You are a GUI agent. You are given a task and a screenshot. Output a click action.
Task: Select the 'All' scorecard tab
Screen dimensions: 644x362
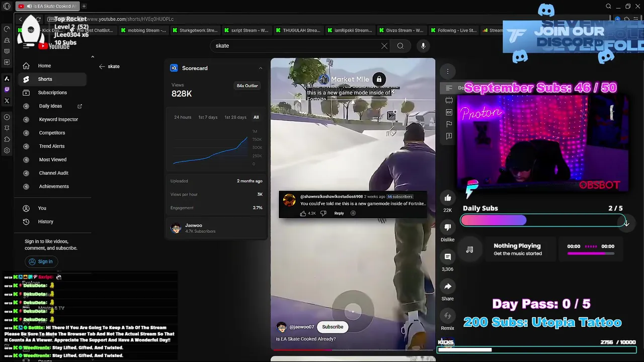[x=256, y=117]
